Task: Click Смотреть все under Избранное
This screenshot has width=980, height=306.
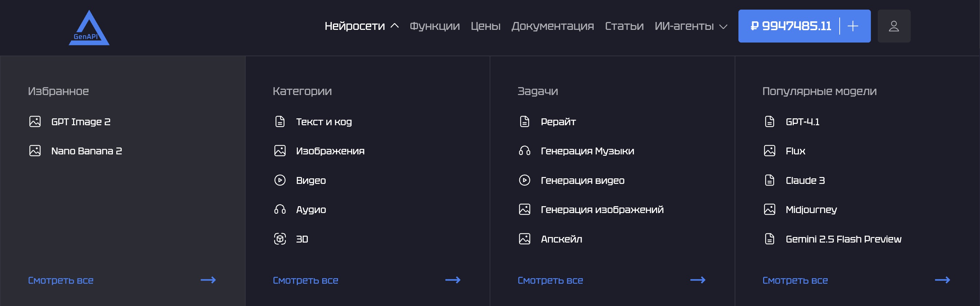Action: pyautogui.click(x=61, y=281)
